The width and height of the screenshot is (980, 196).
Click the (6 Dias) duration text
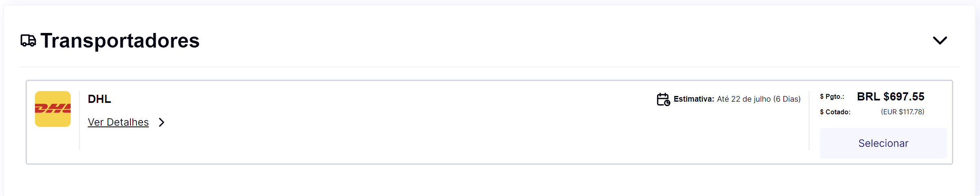[x=787, y=99]
